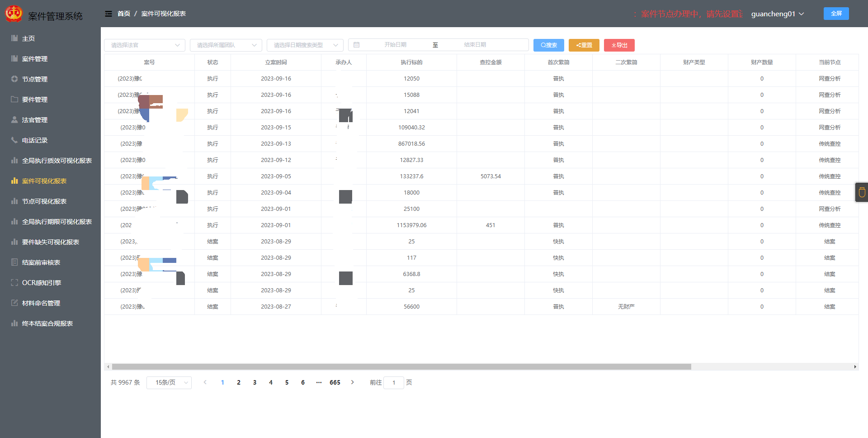Click the 立案时间 column header
This screenshot has height=438, width=868.
click(276, 62)
